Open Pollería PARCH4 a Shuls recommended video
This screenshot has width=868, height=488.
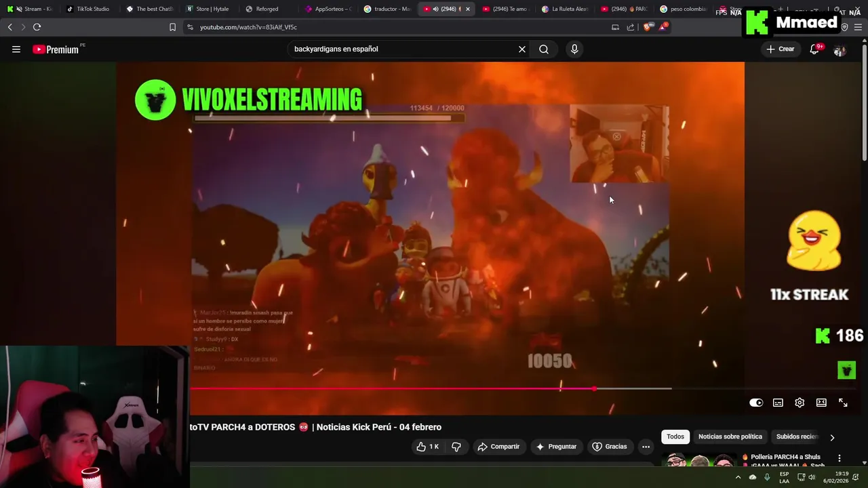click(784, 461)
